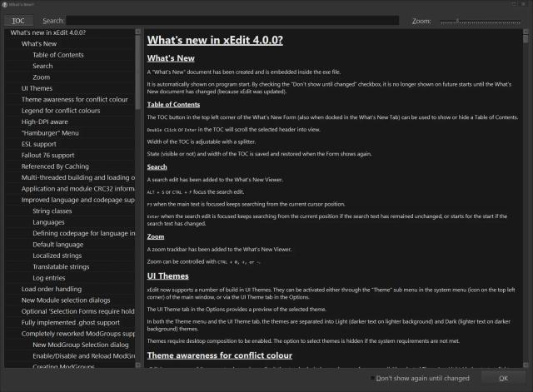Screen dimensions: 533x392
Task: Select "Enable/Disable and Reload ModGr" TOC entry
Action: pos(83,356)
